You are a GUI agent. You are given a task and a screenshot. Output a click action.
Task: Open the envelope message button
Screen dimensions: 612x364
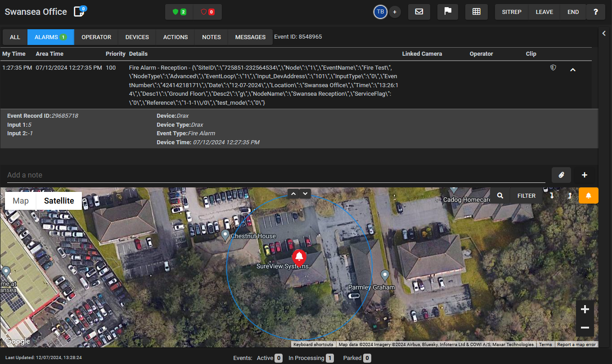(x=419, y=12)
